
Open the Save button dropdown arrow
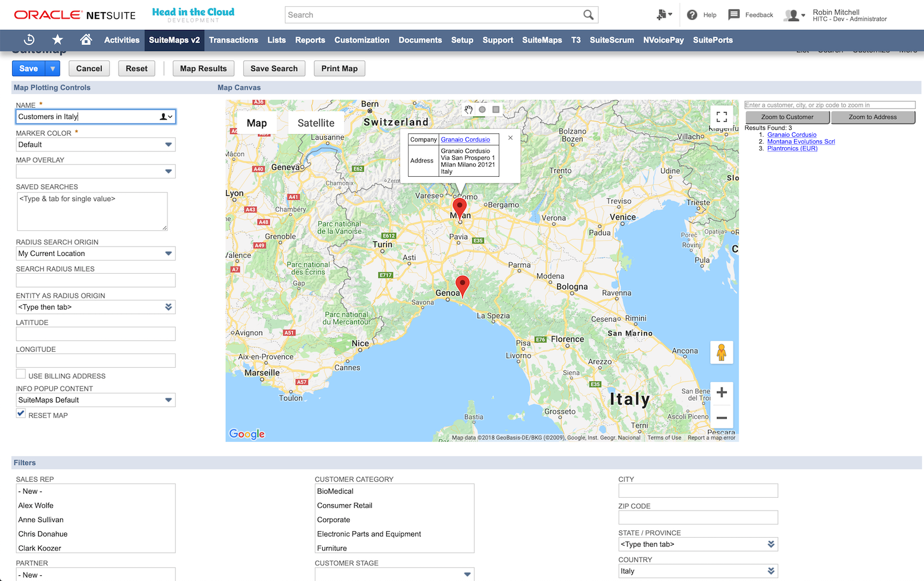tap(53, 68)
